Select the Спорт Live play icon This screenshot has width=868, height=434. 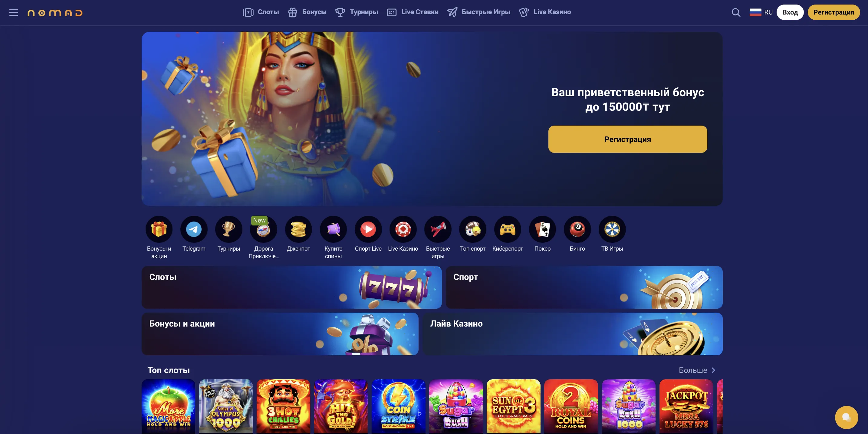coord(368,229)
